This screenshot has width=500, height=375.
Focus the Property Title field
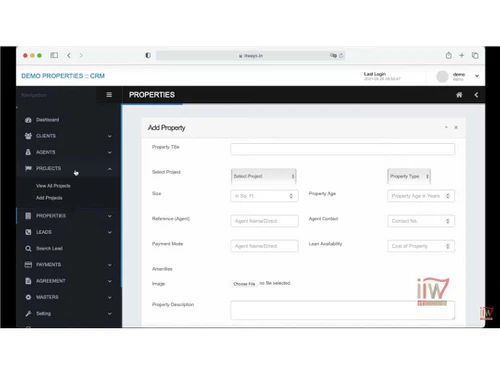click(x=342, y=149)
